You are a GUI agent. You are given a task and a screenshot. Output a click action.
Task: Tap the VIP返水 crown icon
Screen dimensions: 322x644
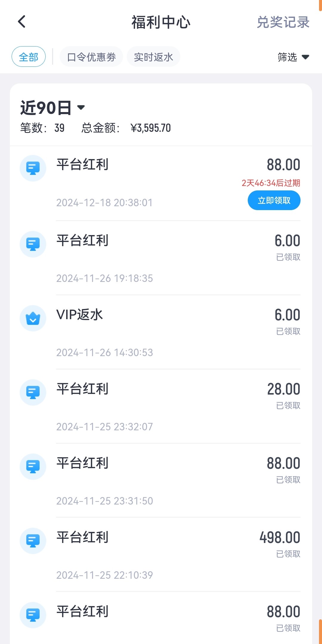(x=33, y=318)
